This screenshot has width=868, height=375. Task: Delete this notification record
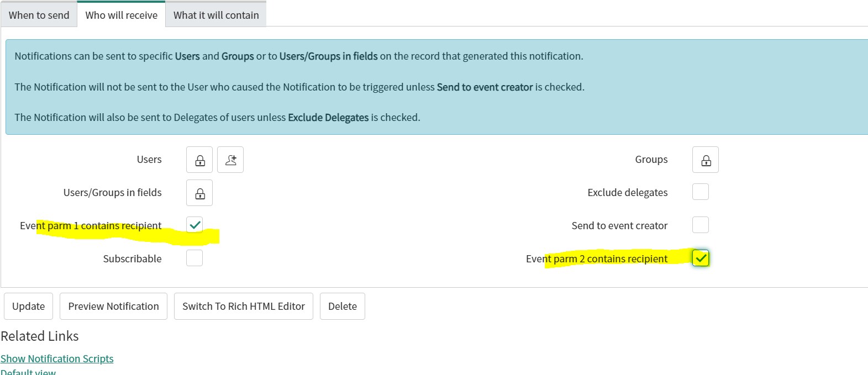343,306
